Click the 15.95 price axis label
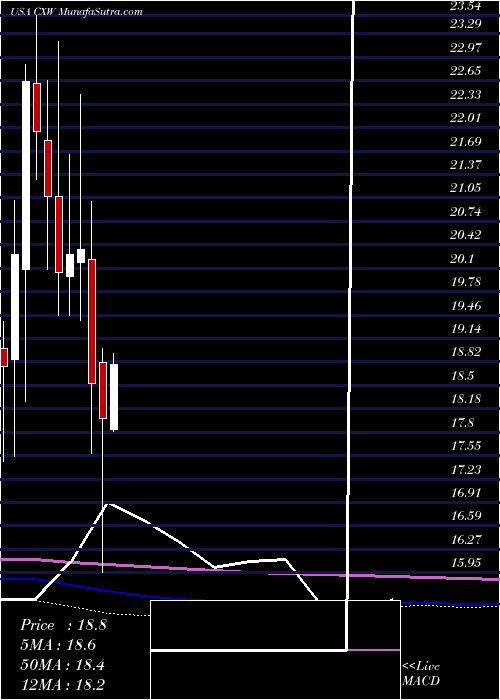 [465, 562]
